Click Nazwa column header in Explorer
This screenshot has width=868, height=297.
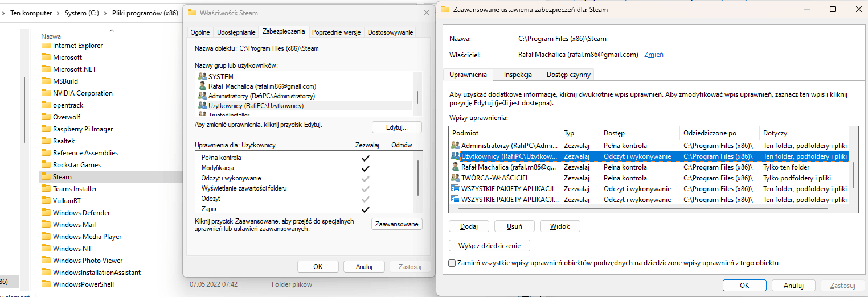click(51, 36)
